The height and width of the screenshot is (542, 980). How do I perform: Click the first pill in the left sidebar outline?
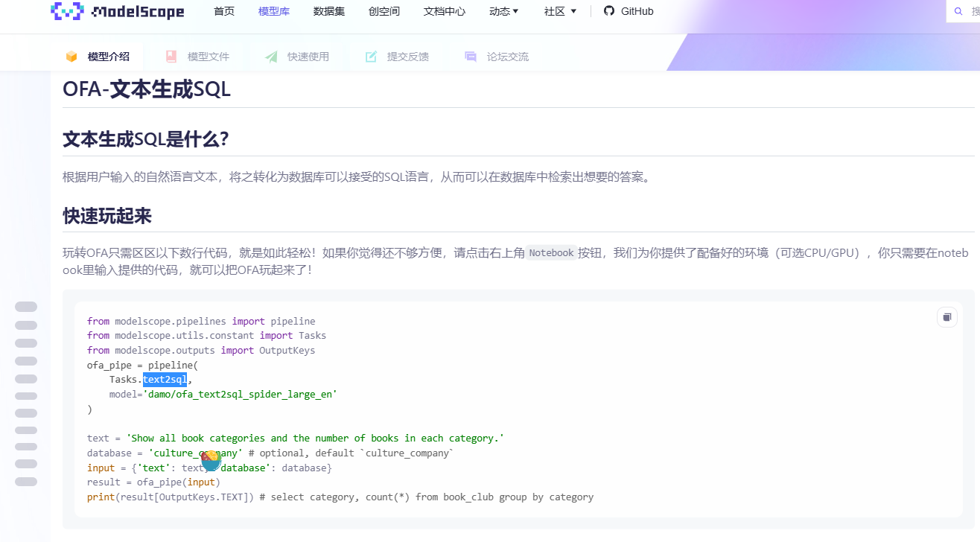coord(26,307)
